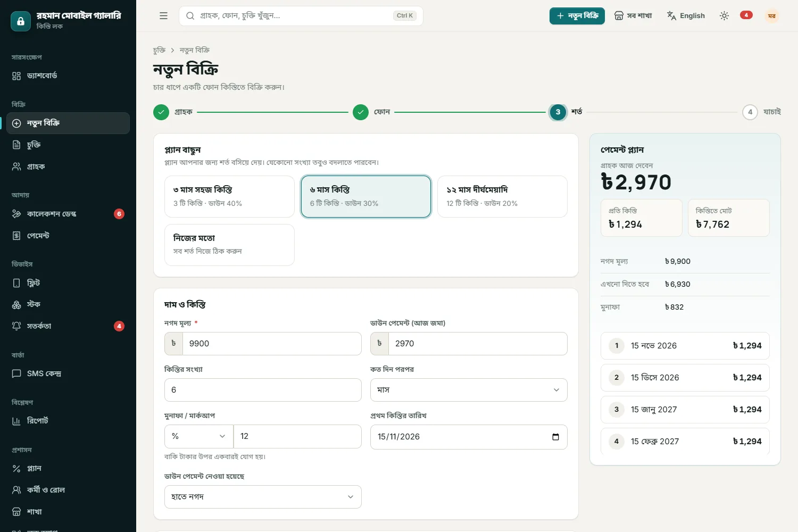This screenshot has width=798, height=532.
Task: Click the ফ্লিট phone icon in sidebar
Action: coord(16,283)
